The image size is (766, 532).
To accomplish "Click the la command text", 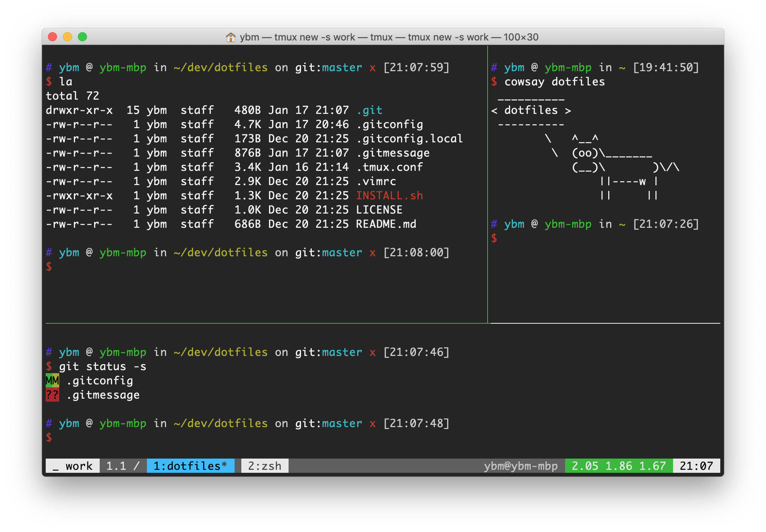I will point(66,82).
